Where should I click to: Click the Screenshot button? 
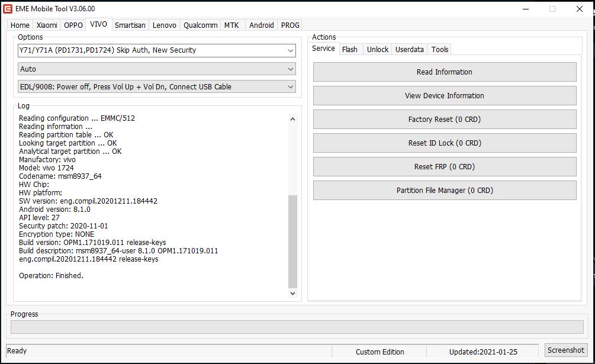click(x=566, y=350)
